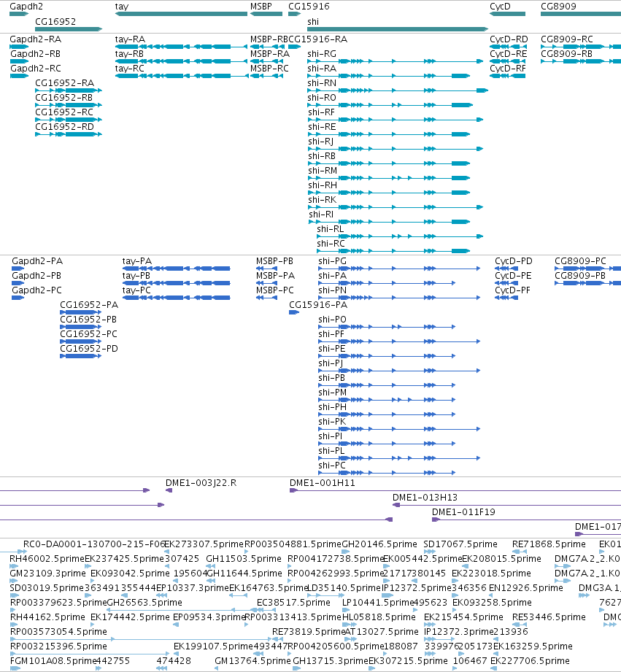Open EST RP003215396.5prime

[x=58, y=646]
